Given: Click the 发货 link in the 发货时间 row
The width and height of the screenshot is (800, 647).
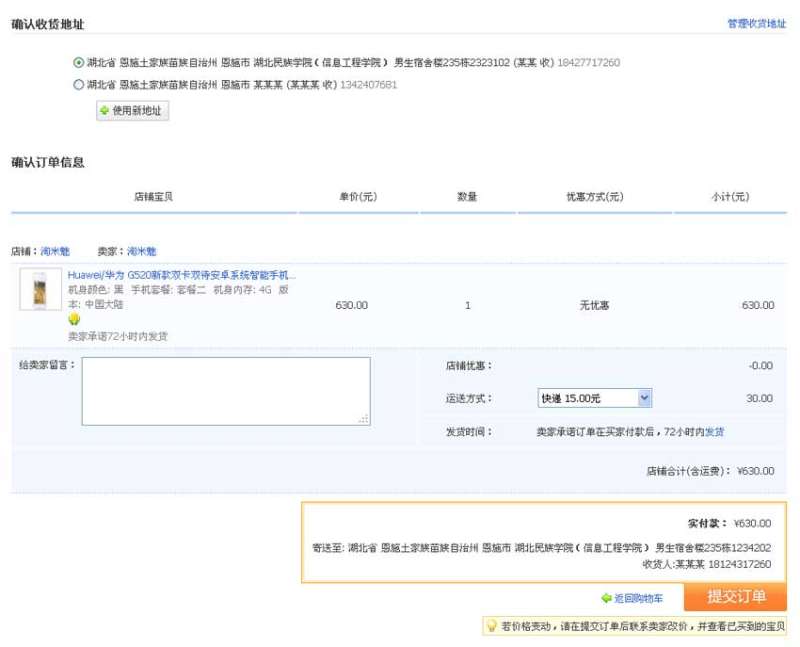Looking at the screenshot, I should [x=715, y=432].
